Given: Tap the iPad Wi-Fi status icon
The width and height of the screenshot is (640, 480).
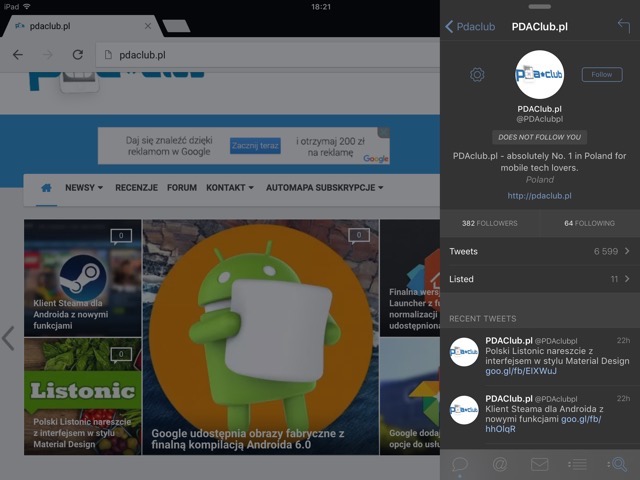Looking at the screenshot, I should pos(27,7).
